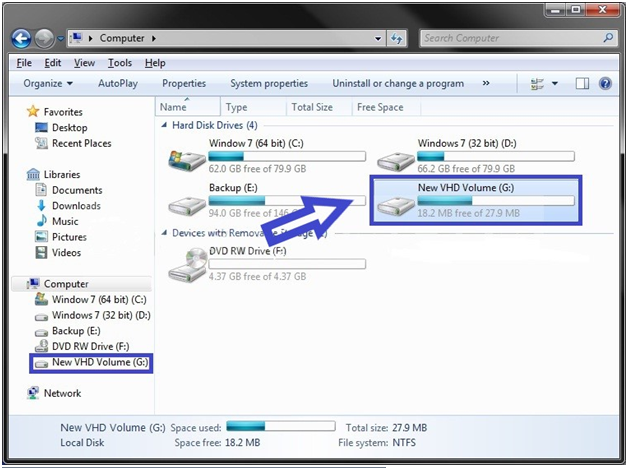The width and height of the screenshot is (628, 470).
Task: Open the Documents library
Action: tap(77, 190)
